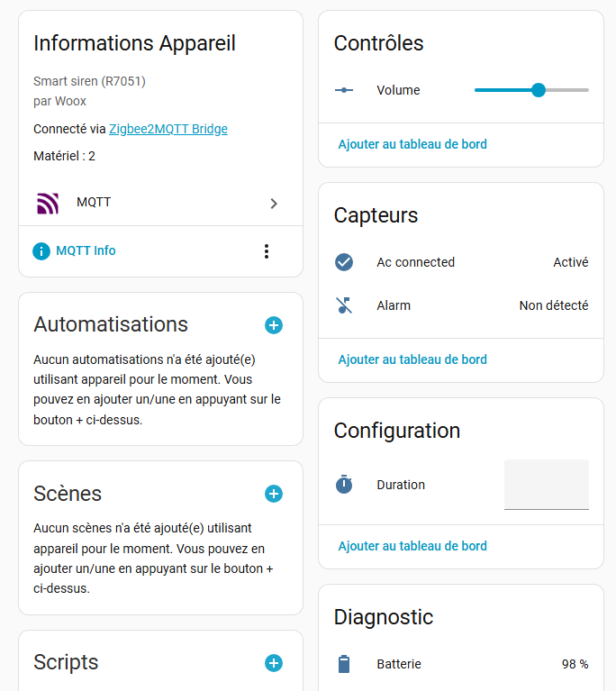The width and height of the screenshot is (616, 691).
Task: Click the MQTT Info button
Action: point(86,251)
